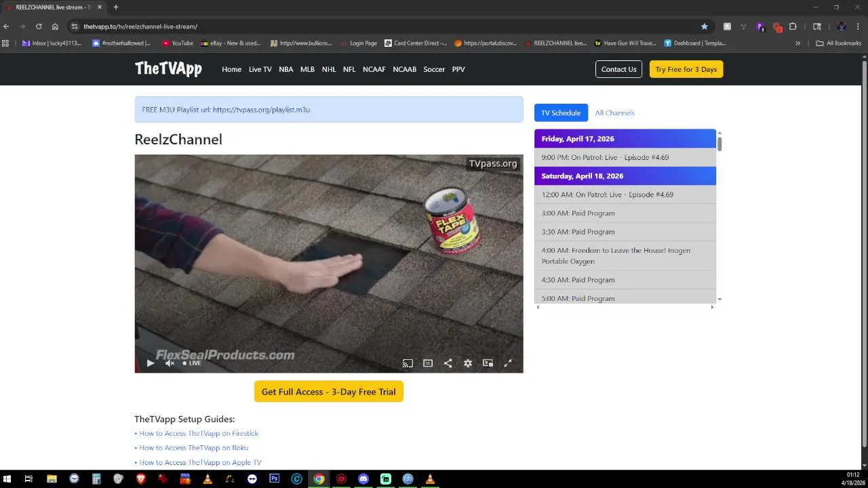The width and height of the screenshot is (868, 488).
Task: Open Live TV navigation item
Action: point(260,69)
